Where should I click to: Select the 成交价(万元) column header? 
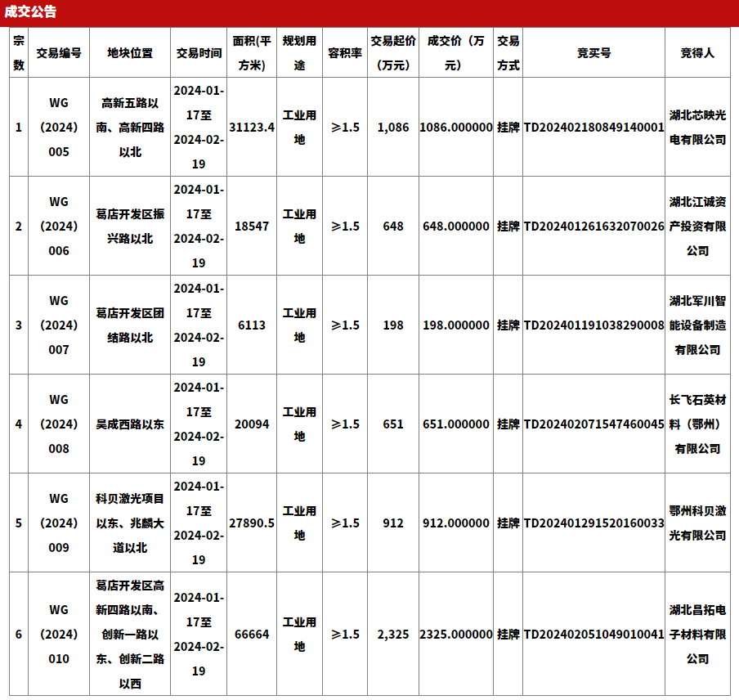click(x=456, y=53)
